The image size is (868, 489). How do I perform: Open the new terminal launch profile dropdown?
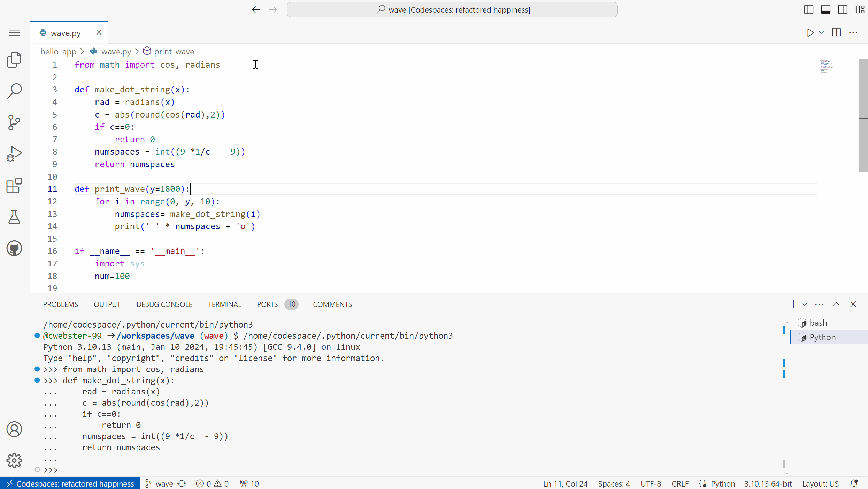pos(804,304)
